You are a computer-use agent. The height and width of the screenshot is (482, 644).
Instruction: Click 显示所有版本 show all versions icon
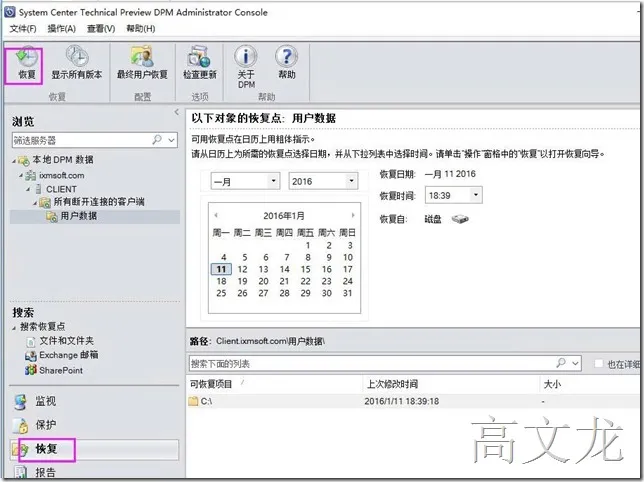coord(77,56)
